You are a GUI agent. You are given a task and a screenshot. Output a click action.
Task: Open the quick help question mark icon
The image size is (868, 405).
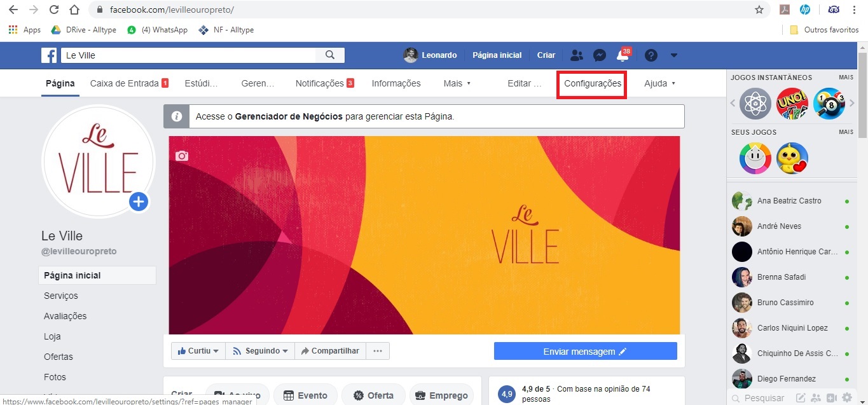click(651, 55)
